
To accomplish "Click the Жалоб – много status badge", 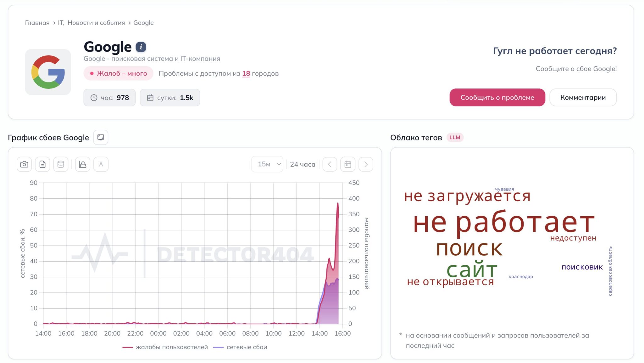I will click(119, 74).
